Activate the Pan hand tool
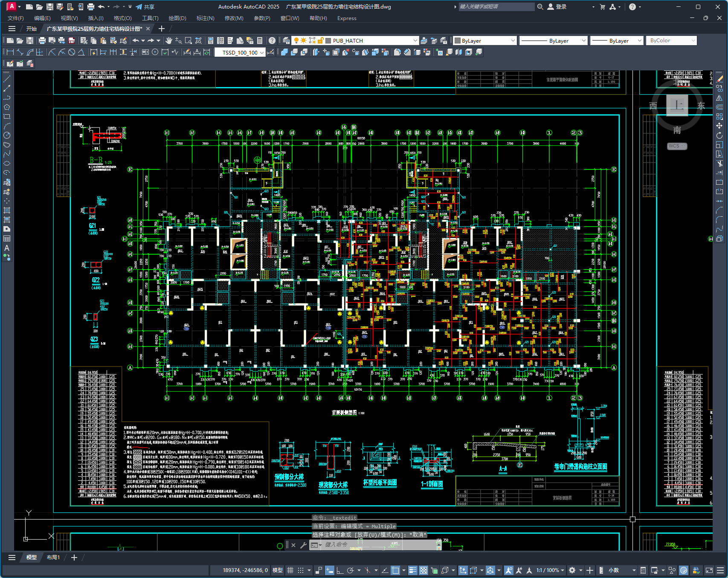The height and width of the screenshot is (578, 728). 169,41
